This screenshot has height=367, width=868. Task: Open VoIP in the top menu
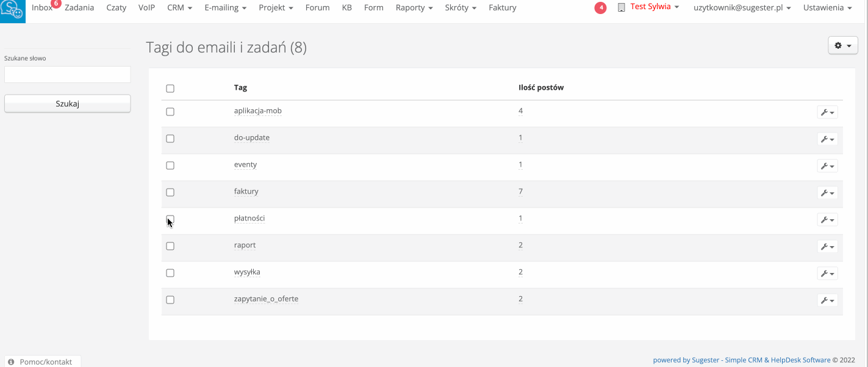147,8
